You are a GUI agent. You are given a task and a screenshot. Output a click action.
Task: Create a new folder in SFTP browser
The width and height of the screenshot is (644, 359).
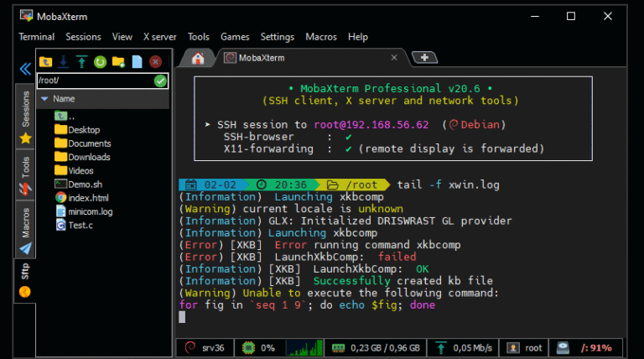118,61
